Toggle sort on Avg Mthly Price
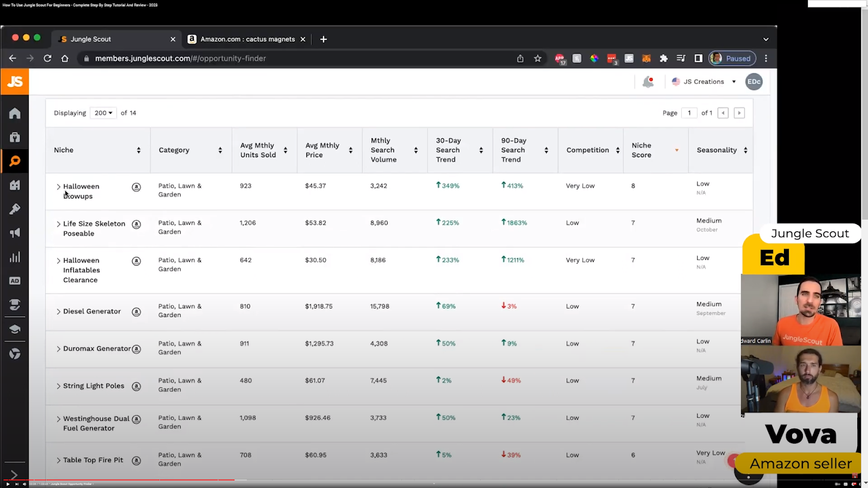 [x=350, y=150]
